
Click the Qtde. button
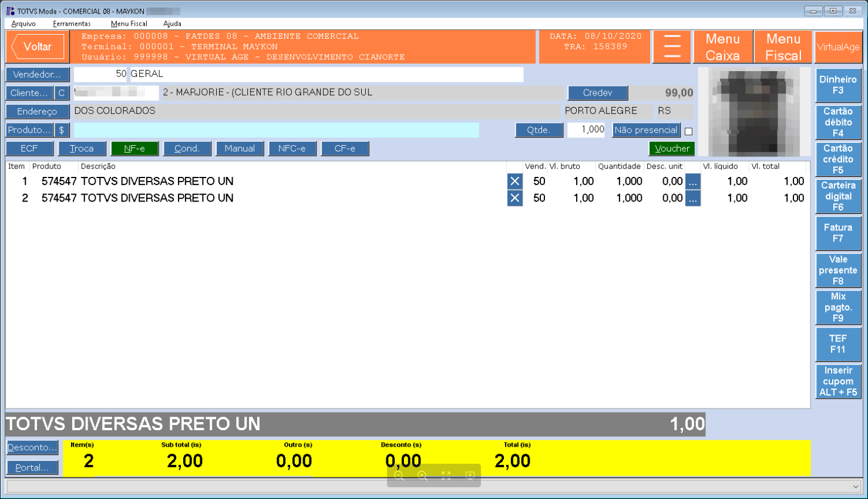tap(539, 130)
